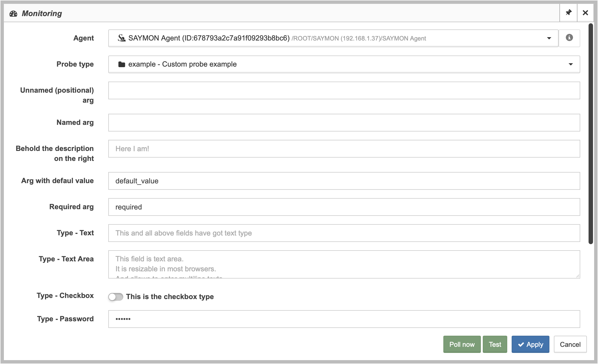Click the 'Arg with defaul value' label
Screen dimensions: 598x364
pos(57,181)
